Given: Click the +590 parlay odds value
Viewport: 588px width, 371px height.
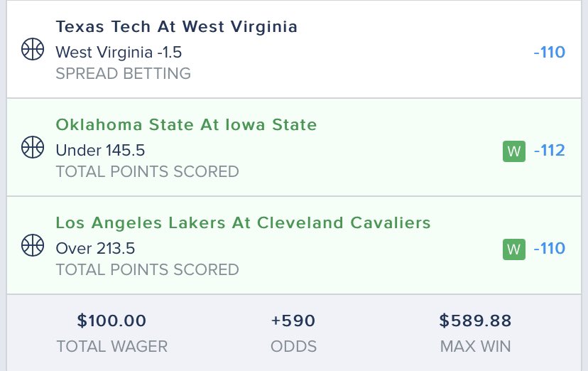Looking at the screenshot, I should coord(293,321).
